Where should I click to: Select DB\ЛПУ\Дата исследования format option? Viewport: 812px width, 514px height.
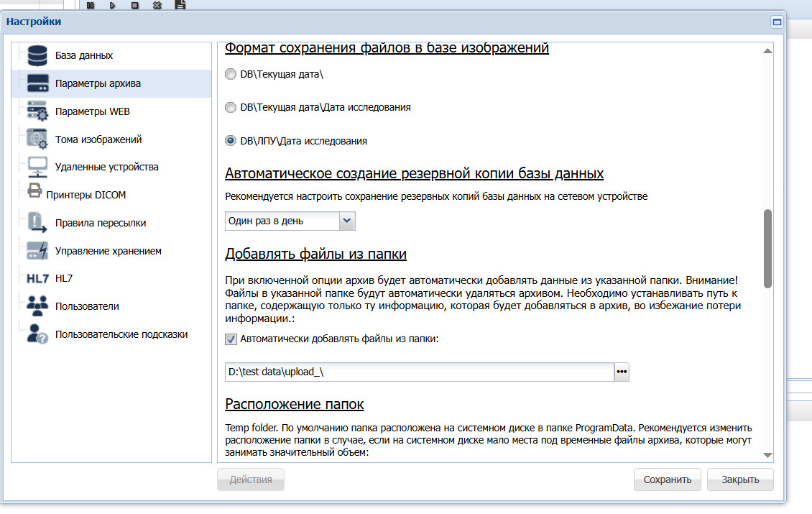pyautogui.click(x=231, y=140)
